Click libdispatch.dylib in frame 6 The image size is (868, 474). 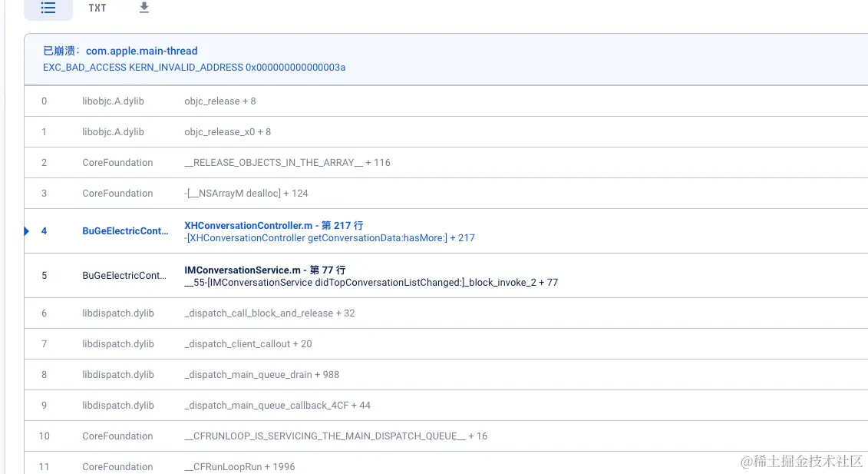118,313
